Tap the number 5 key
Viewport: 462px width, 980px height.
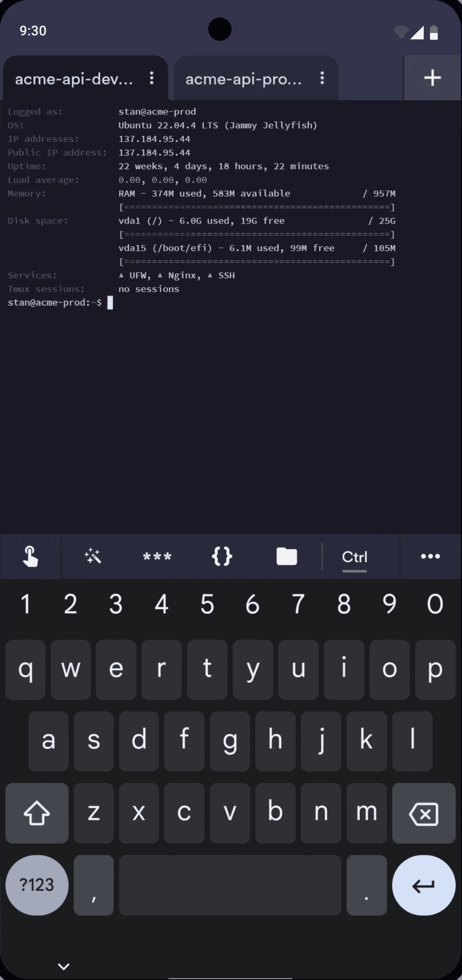(x=207, y=604)
